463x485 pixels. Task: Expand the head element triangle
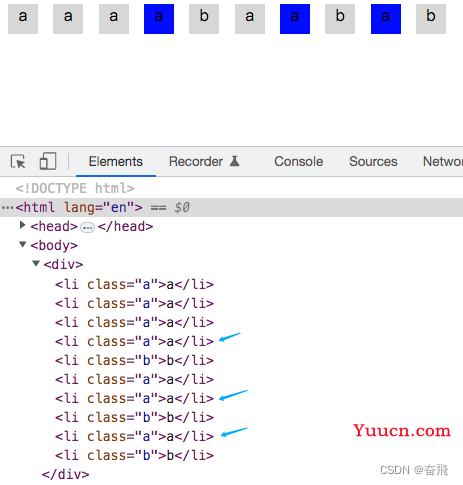(22, 226)
